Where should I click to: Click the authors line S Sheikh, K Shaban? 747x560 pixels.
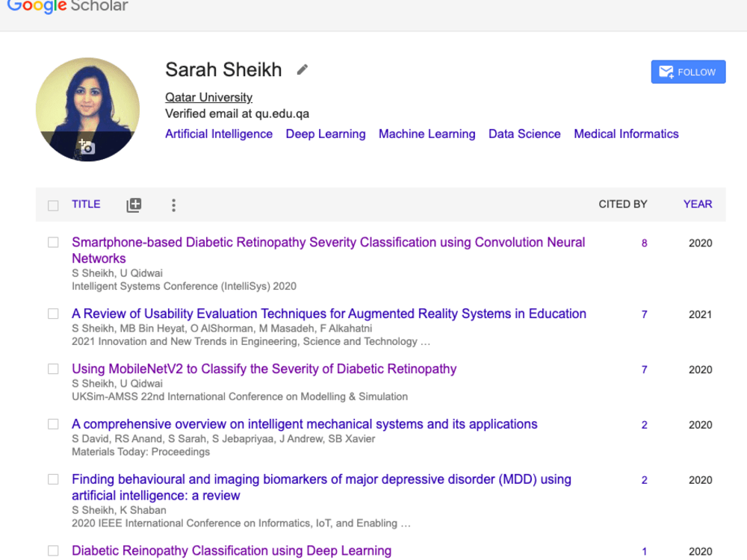[119, 510]
